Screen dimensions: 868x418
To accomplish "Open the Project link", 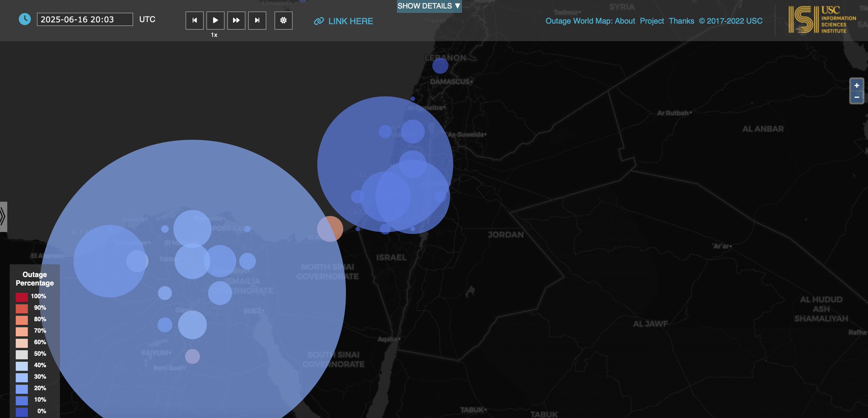I will click(652, 21).
